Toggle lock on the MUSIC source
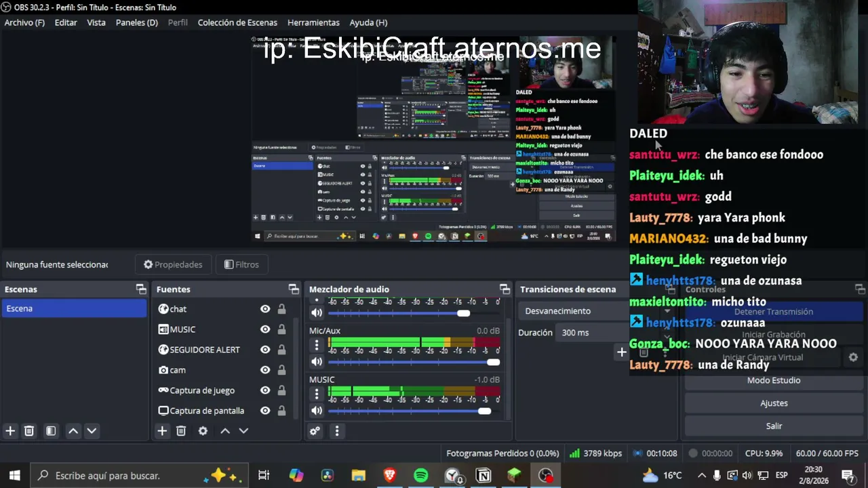This screenshot has width=868, height=488. pyautogui.click(x=281, y=329)
